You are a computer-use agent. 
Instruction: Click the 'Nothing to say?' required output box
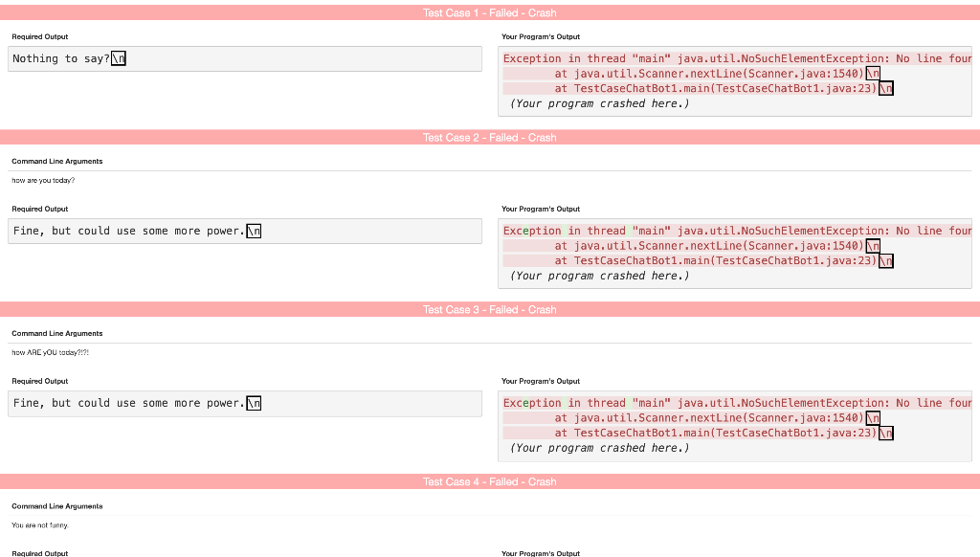point(245,58)
